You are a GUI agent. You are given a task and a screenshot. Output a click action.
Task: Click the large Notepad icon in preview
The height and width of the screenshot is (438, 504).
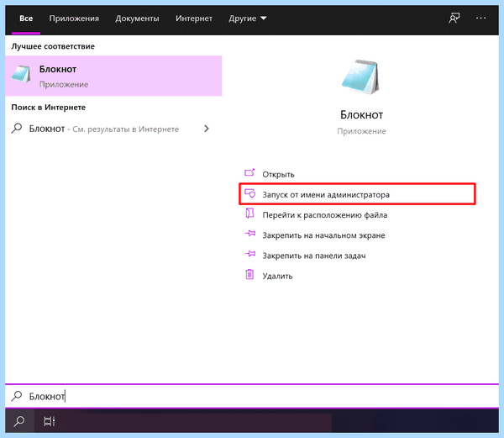[361, 77]
